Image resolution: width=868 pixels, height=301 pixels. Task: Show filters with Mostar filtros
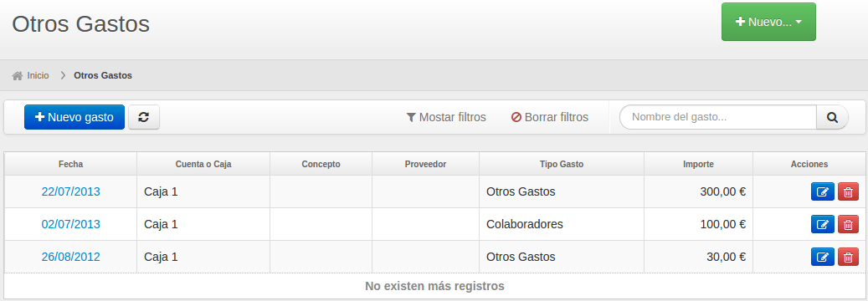click(446, 117)
